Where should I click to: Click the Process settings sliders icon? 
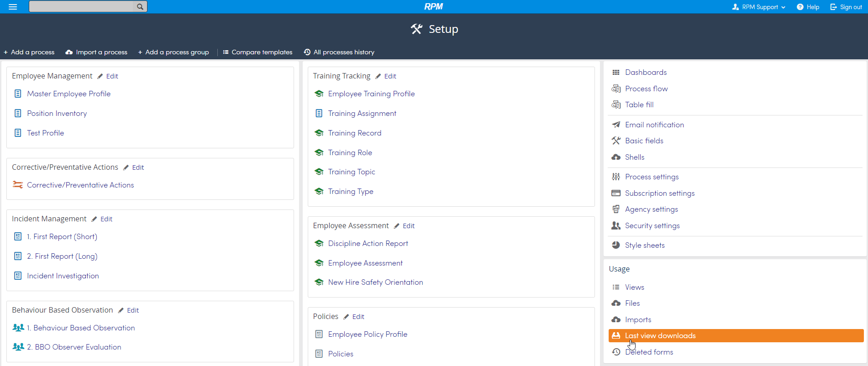(616, 177)
